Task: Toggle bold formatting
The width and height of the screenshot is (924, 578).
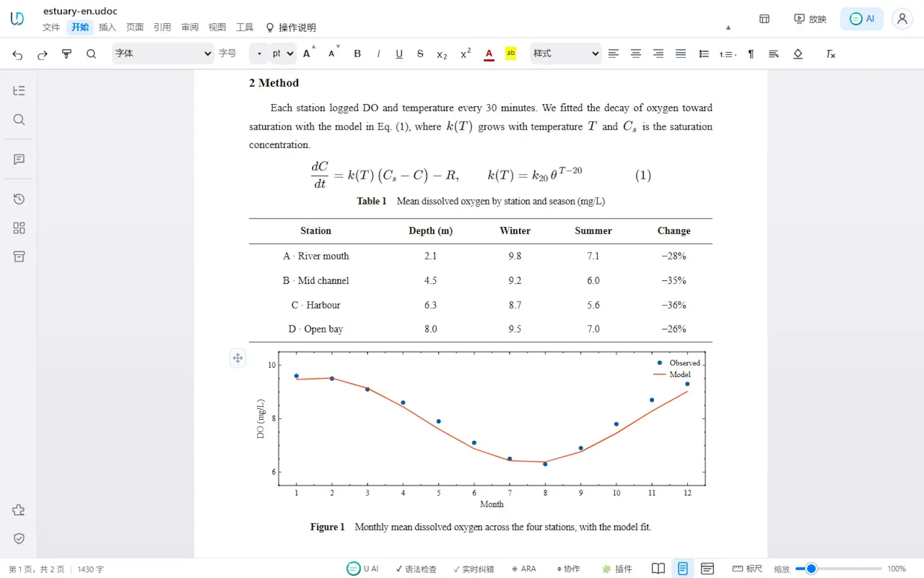Action: (357, 54)
